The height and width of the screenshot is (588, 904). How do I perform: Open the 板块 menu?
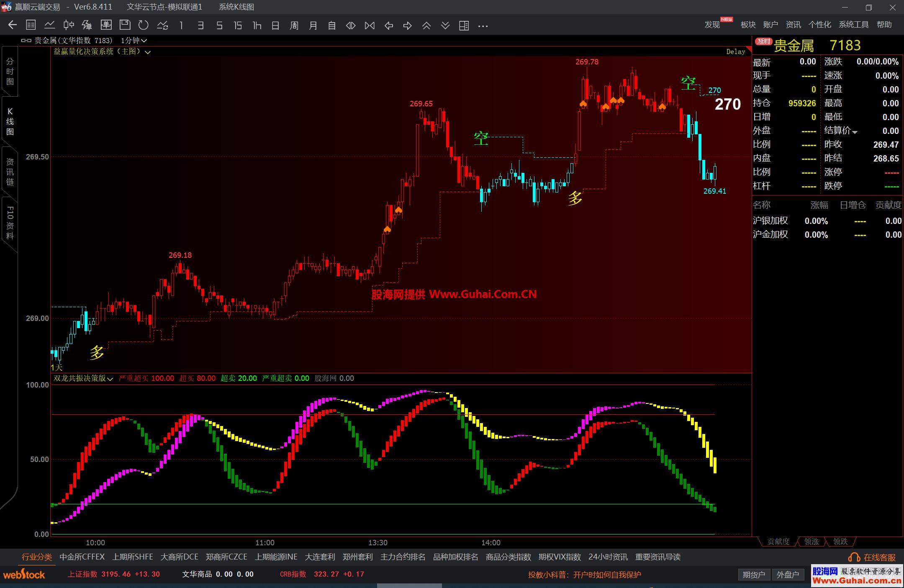[x=748, y=25]
